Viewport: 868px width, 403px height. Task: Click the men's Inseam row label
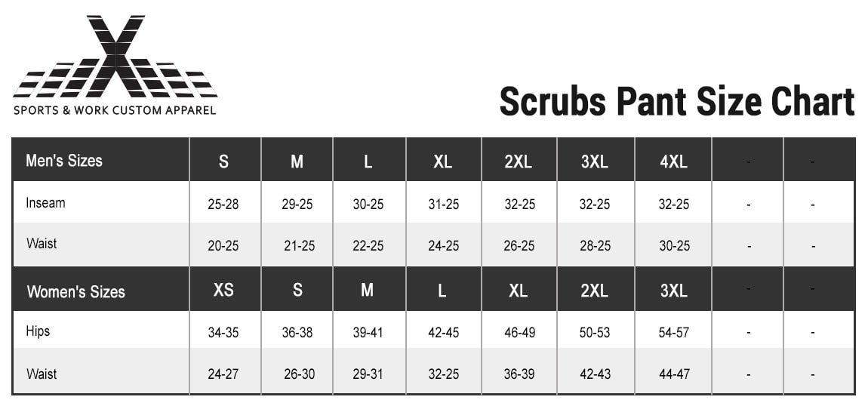click(x=45, y=202)
